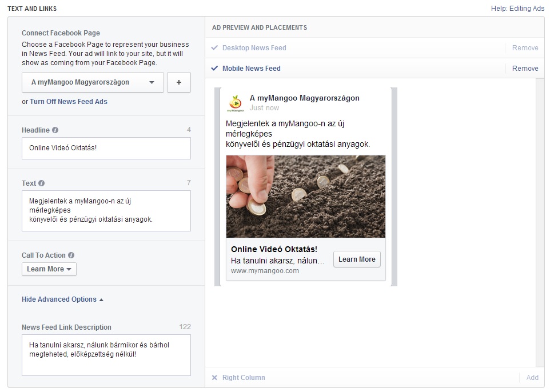Click the Right Column X icon

click(x=214, y=378)
